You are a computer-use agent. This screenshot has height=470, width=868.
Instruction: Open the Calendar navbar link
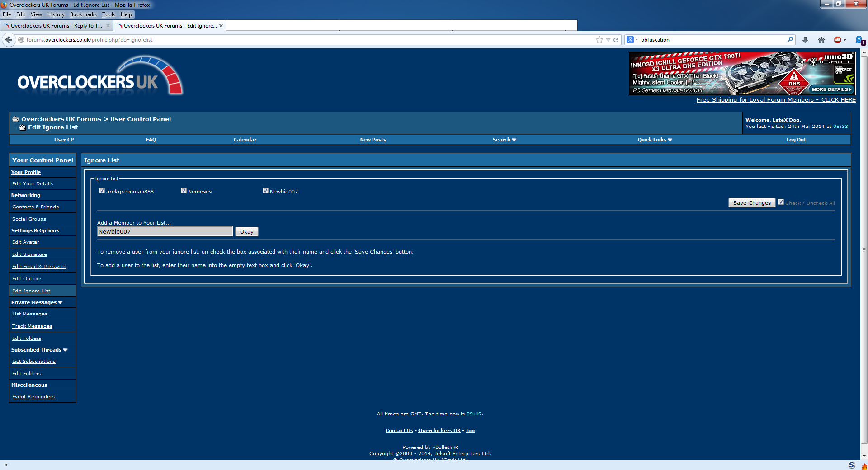(245, 140)
